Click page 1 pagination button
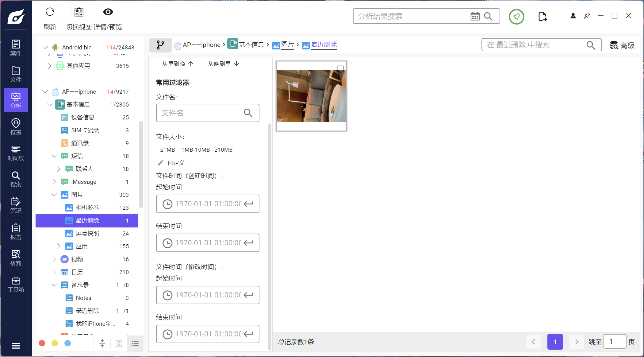 click(x=555, y=342)
